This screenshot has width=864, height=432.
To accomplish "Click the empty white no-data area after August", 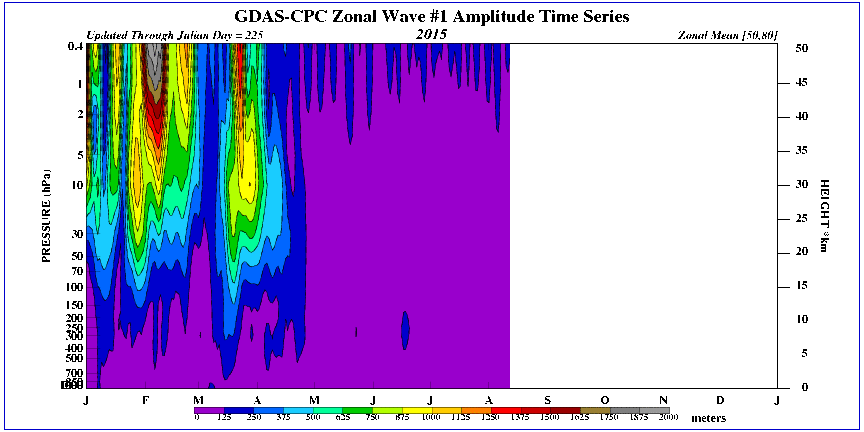I will [x=642, y=215].
